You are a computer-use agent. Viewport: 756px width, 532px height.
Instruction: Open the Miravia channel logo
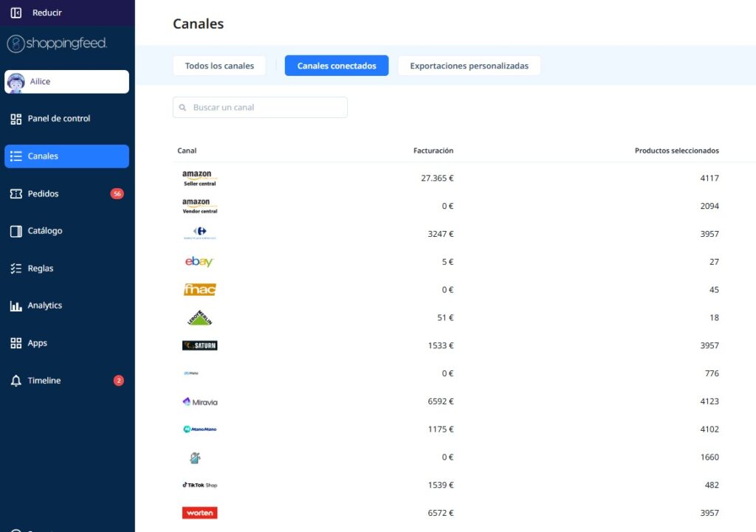pyautogui.click(x=200, y=401)
